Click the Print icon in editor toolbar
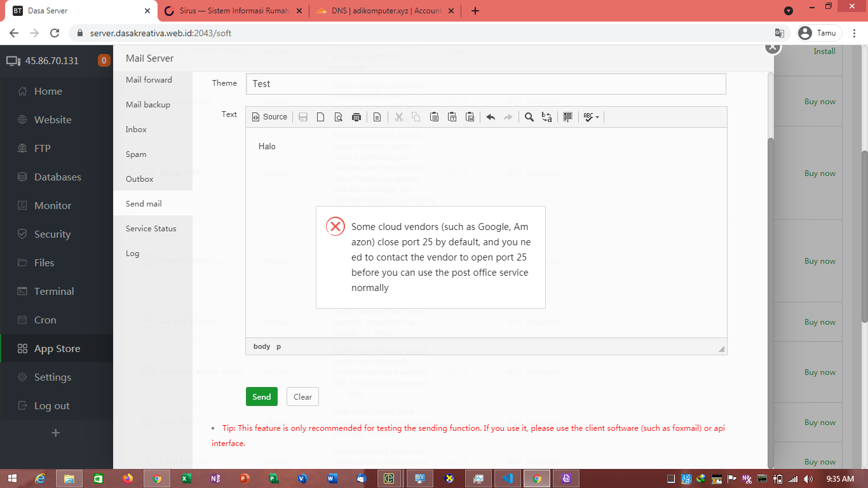This screenshot has width=868, height=488. tap(356, 117)
